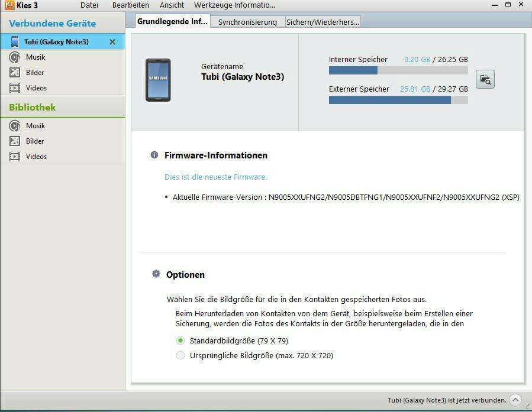
Task: Click the '25.81 GB' external storage value
Action: pos(415,89)
